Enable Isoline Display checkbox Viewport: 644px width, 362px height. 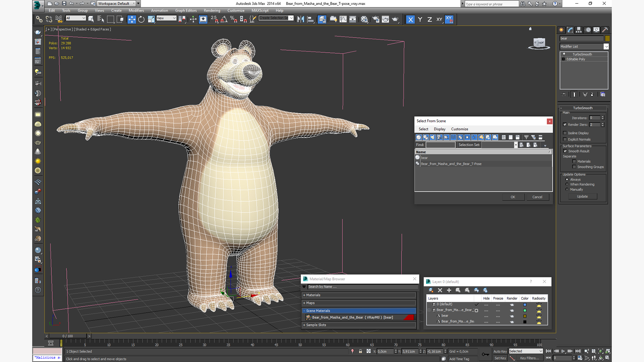(565, 133)
